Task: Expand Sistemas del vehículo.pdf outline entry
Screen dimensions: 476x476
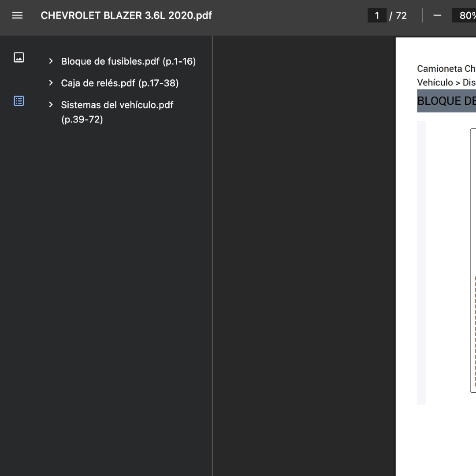Action: 51,105
